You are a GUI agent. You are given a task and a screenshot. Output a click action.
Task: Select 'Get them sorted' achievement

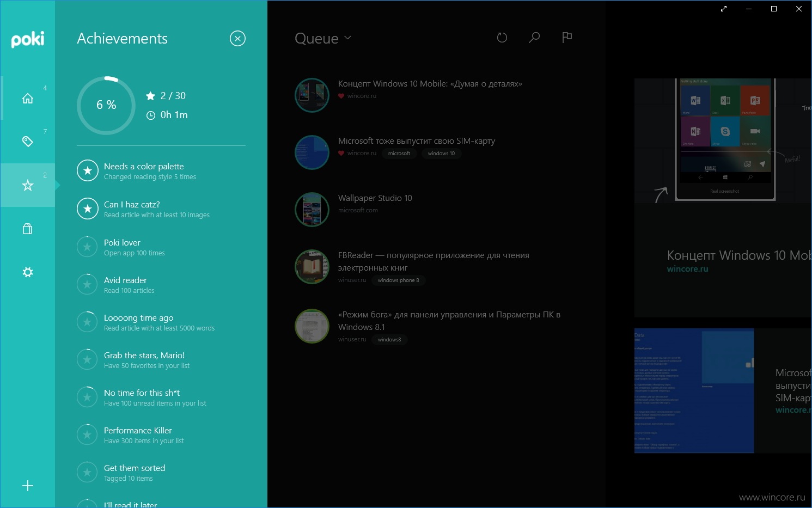tap(161, 473)
